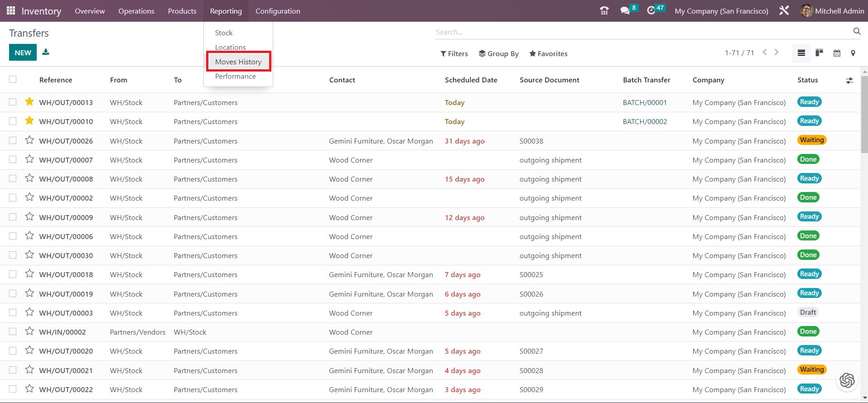Image resolution: width=868 pixels, height=403 pixels.
Task: Open batch BATCH/00002 link
Action: point(645,121)
